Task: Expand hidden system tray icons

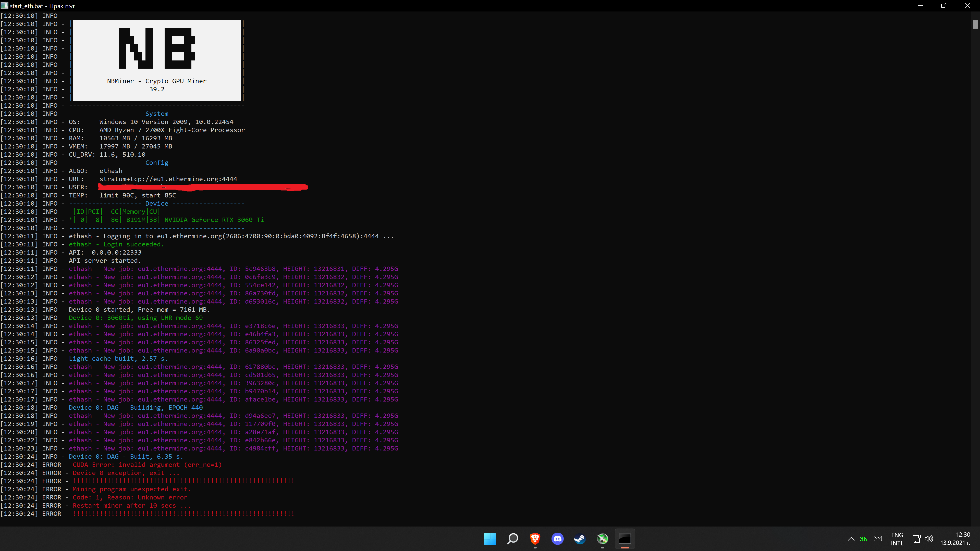Action: point(851,539)
